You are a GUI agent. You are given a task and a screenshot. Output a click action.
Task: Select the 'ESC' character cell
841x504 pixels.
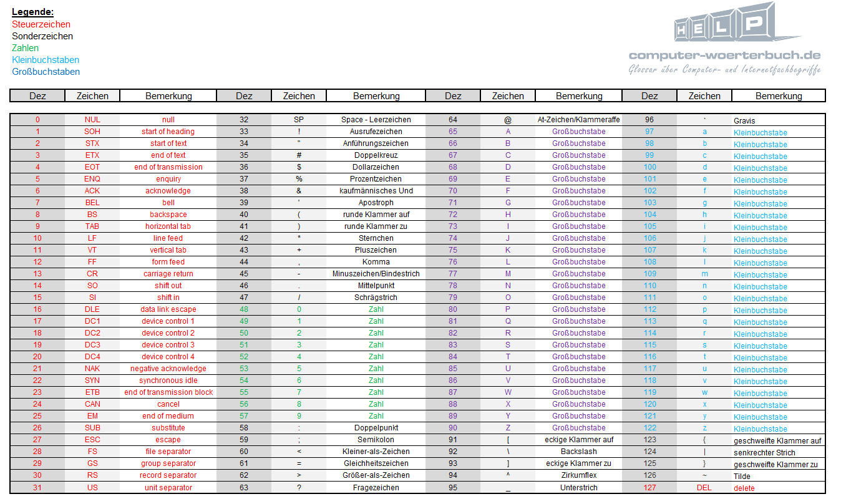coord(92,440)
